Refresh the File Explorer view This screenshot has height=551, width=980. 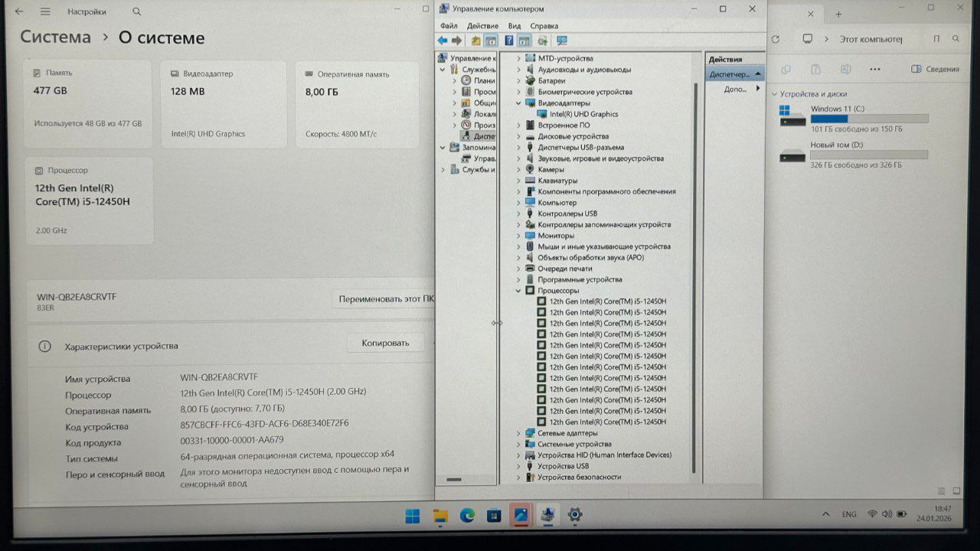(776, 39)
